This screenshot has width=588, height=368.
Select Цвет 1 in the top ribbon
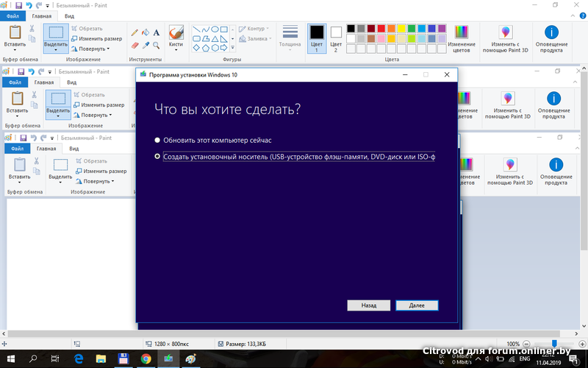(x=317, y=38)
